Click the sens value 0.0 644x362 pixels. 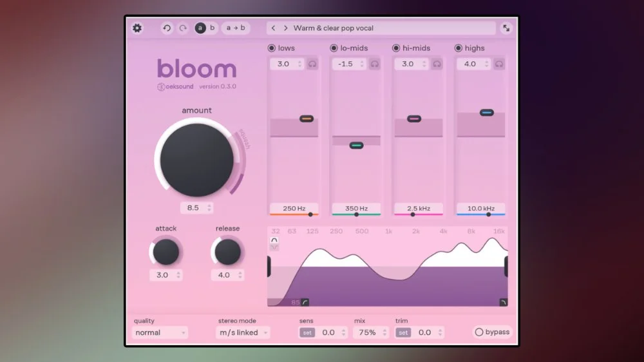click(x=328, y=332)
